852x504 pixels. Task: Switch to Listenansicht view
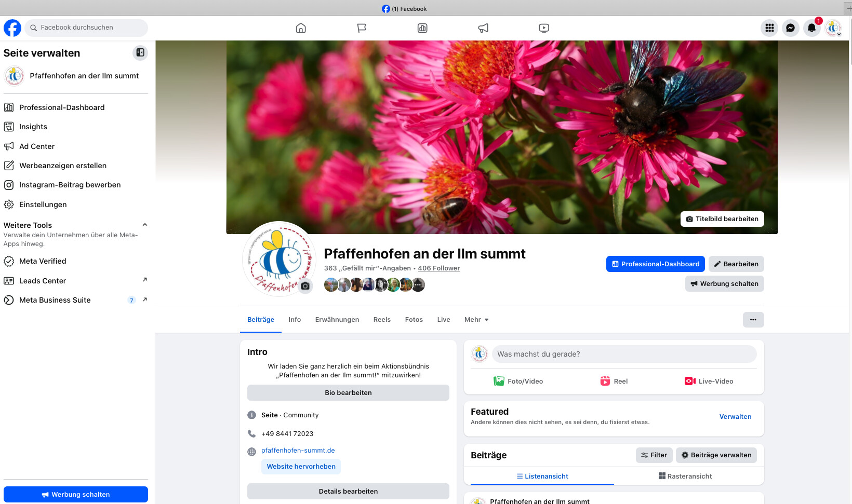[x=542, y=476]
